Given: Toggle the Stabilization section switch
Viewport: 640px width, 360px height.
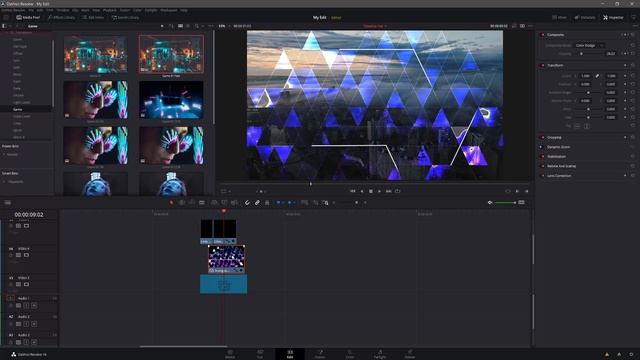Looking at the screenshot, I should 542,157.
